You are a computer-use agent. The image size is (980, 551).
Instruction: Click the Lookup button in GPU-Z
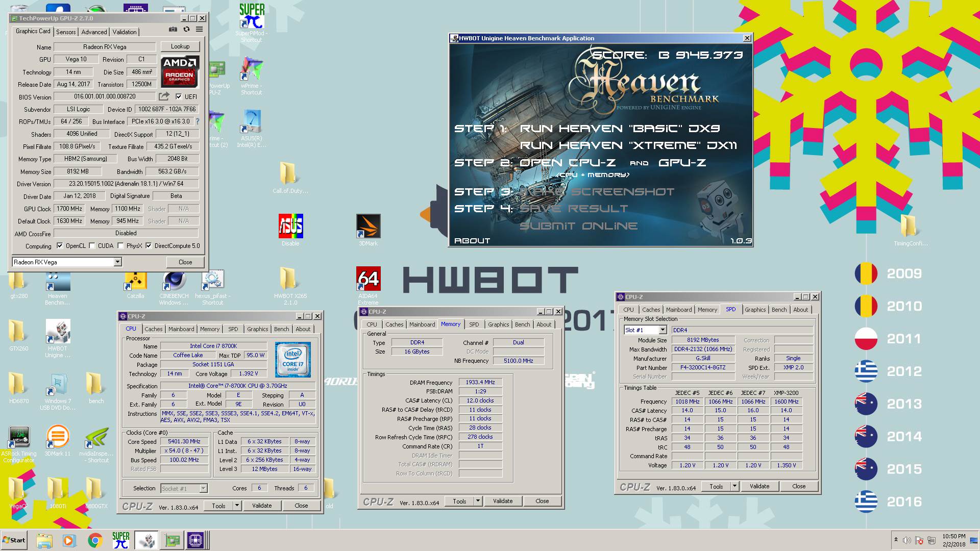[x=180, y=46]
